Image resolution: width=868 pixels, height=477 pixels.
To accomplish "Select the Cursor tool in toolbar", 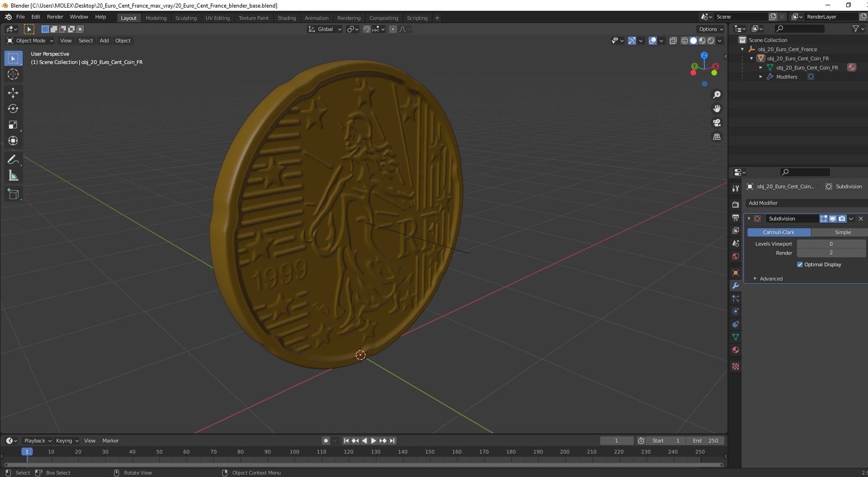I will point(13,74).
